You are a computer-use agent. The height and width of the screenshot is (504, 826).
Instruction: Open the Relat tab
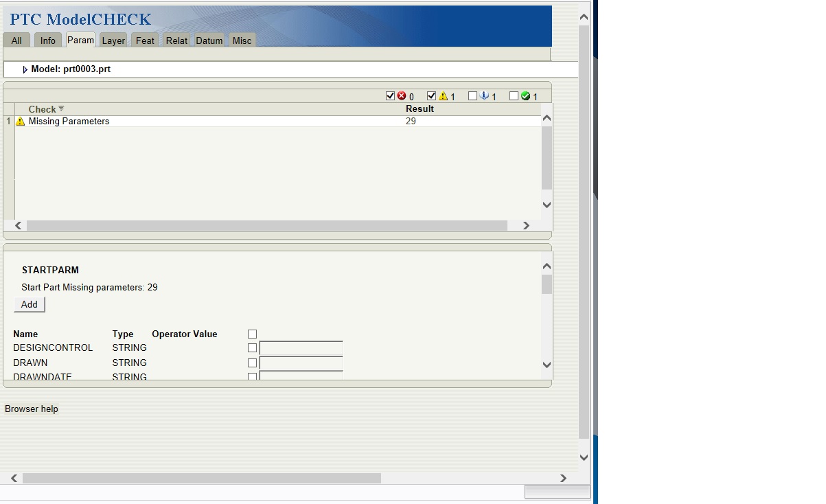tap(176, 41)
